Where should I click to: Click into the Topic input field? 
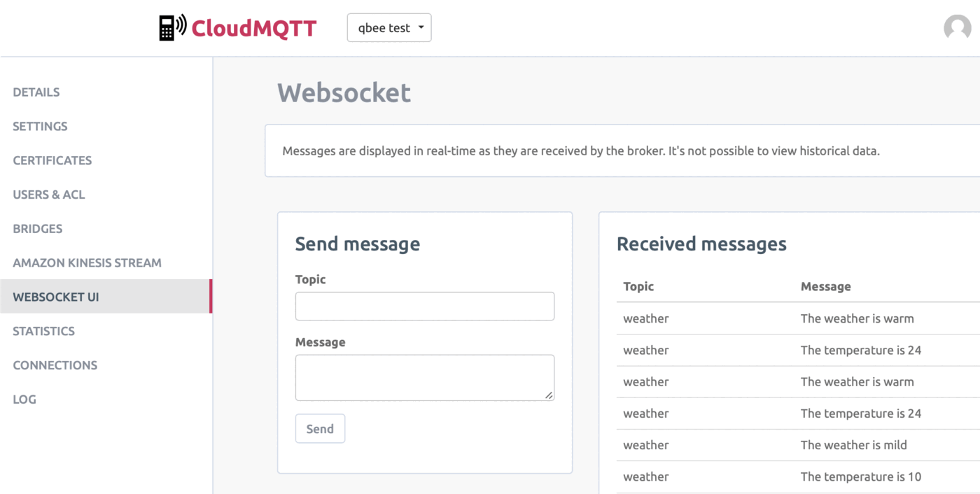pyautogui.click(x=424, y=306)
